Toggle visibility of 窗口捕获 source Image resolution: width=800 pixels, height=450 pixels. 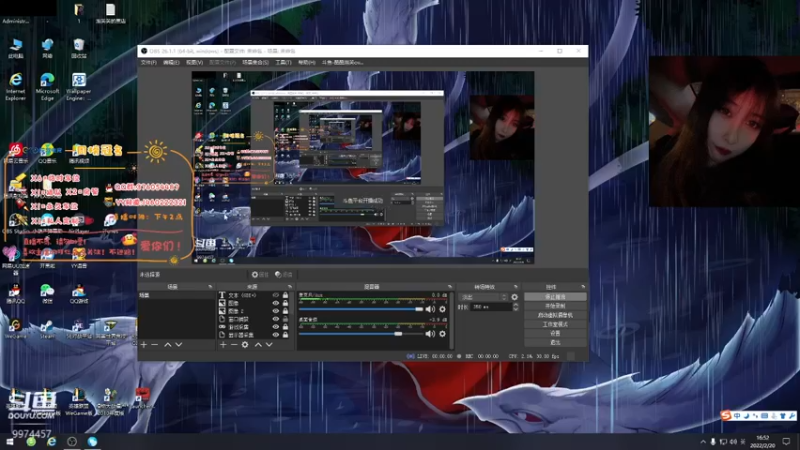tap(276, 319)
